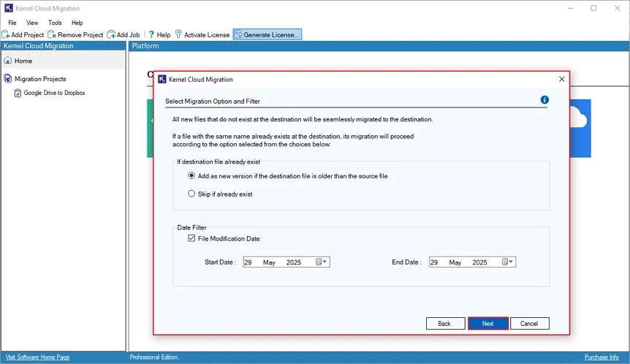Screen dimensions: 630x364
Task: Click the Cancel button
Action: pyautogui.click(x=530, y=323)
